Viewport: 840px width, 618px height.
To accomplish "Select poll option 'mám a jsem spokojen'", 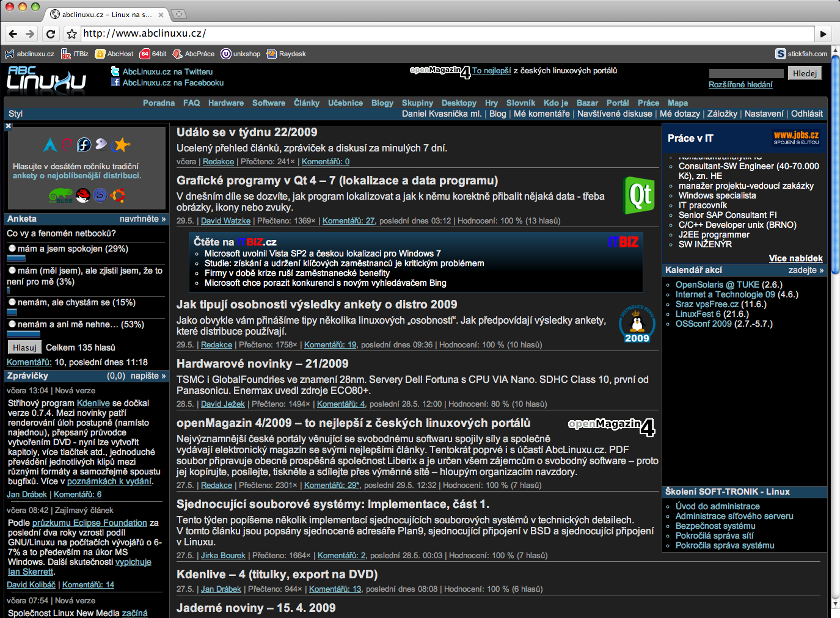I will [12, 249].
